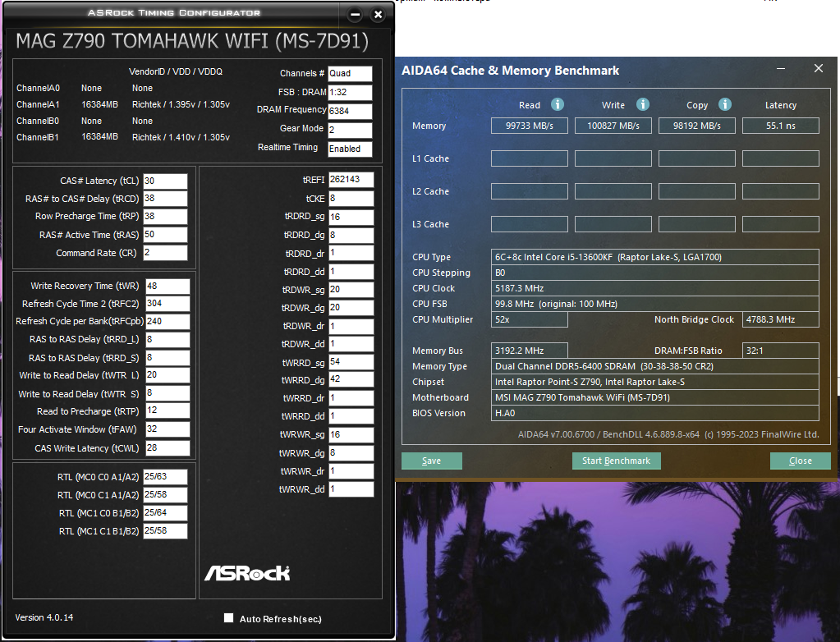Close the ASRock Timing Configurator window

[379, 15]
